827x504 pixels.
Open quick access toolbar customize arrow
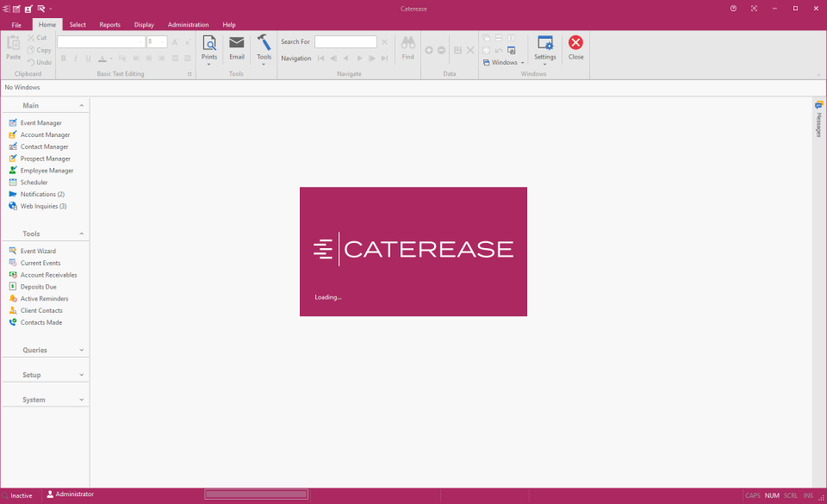pyautogui.click(x=51, y=9)
